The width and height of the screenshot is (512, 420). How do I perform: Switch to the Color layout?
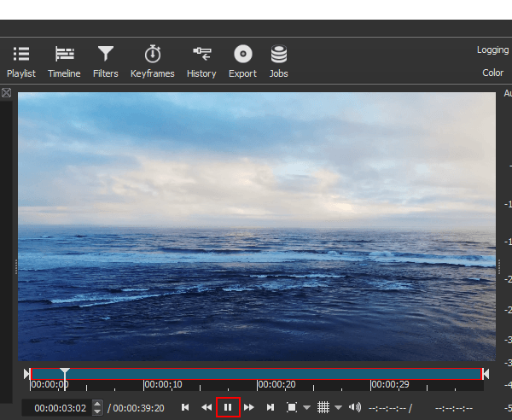(x=492, y=73)
